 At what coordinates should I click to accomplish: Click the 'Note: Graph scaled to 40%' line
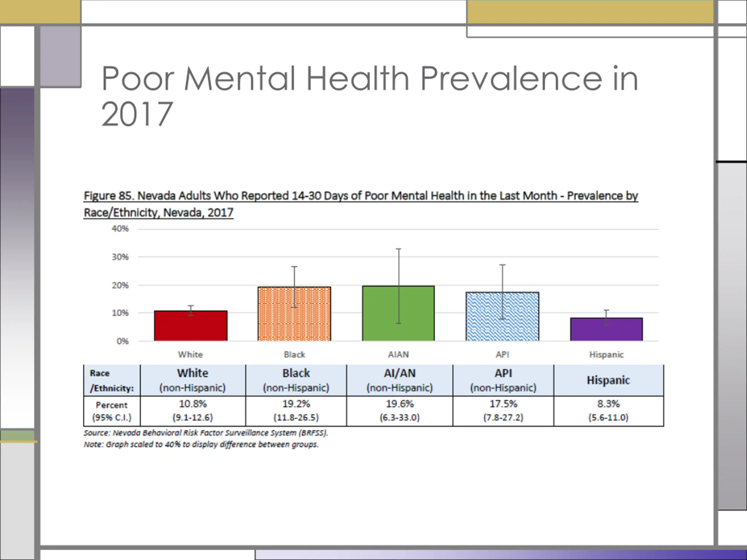(x=201, y=444)
